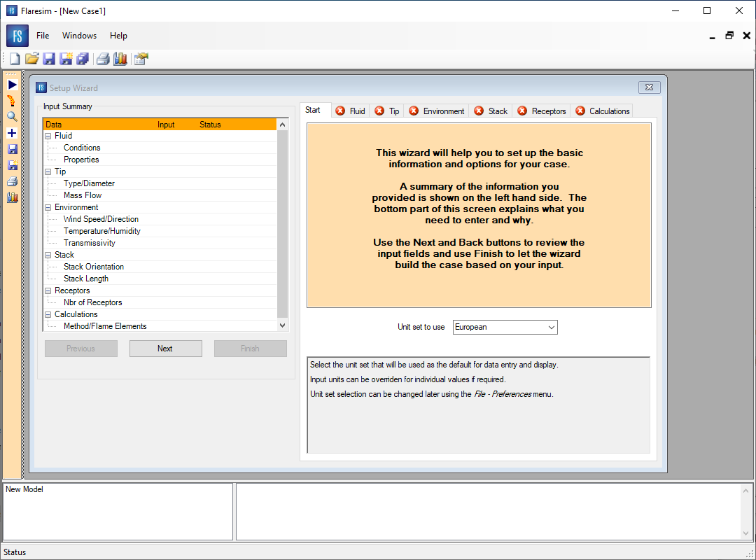Open the Setup Wizard toolbar icon
The width and height of the screenshot is (756, 560).
[141, 59]
